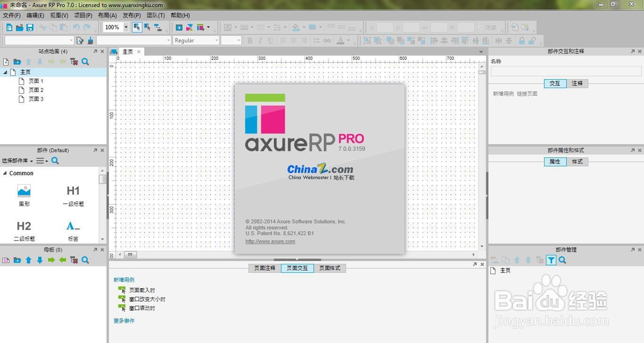
Task: Toggle the widget manager filter icon
Action: point(551,260)
